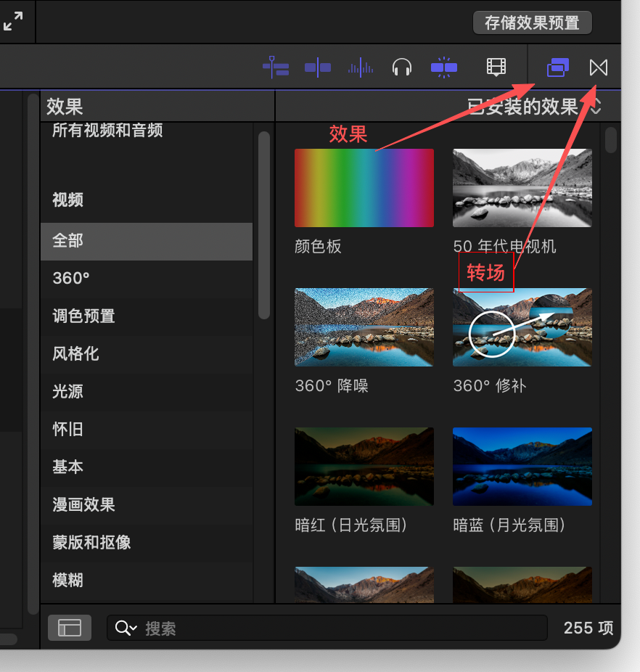Click the search field (搜索)
640x672 pixels.
pos(327,628)
